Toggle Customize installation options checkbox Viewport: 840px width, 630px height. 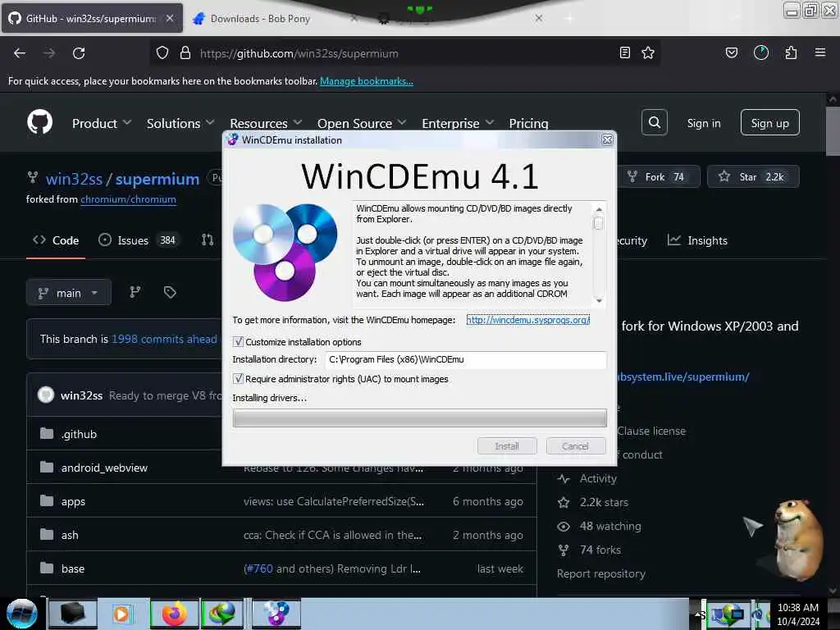(x=239, y=342)
